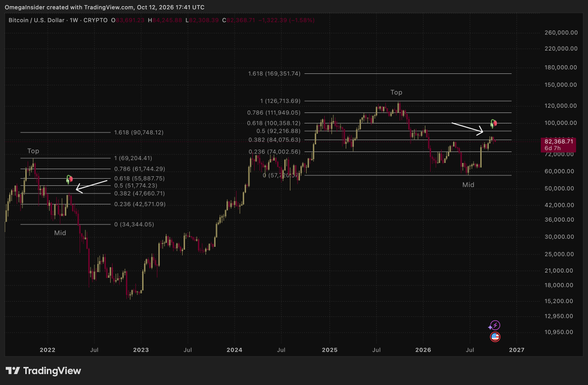Click the 2023 label on the time axis
This screenshot has height=385, width=588.
tap(141, 350)
